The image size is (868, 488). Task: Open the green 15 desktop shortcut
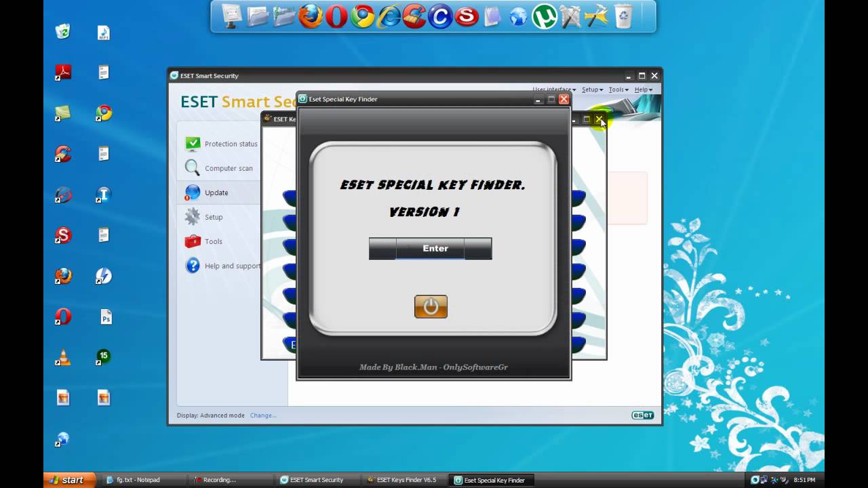(103, 357)
